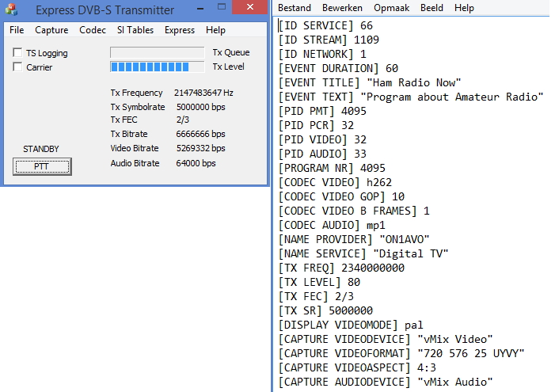Open the Beeld menu

tap(431, 8)
